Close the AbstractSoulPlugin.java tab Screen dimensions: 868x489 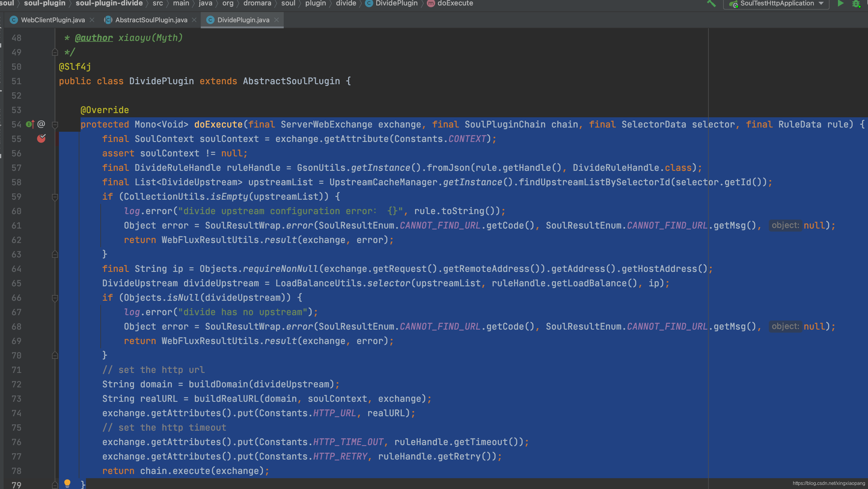(x=194, y=20)
